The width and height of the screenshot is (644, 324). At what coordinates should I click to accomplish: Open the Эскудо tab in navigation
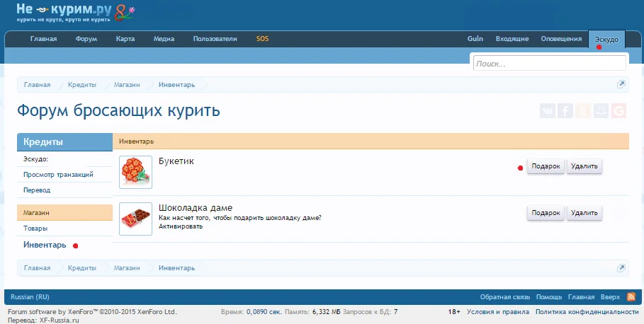pyautogui.click(x=606, y=39)
